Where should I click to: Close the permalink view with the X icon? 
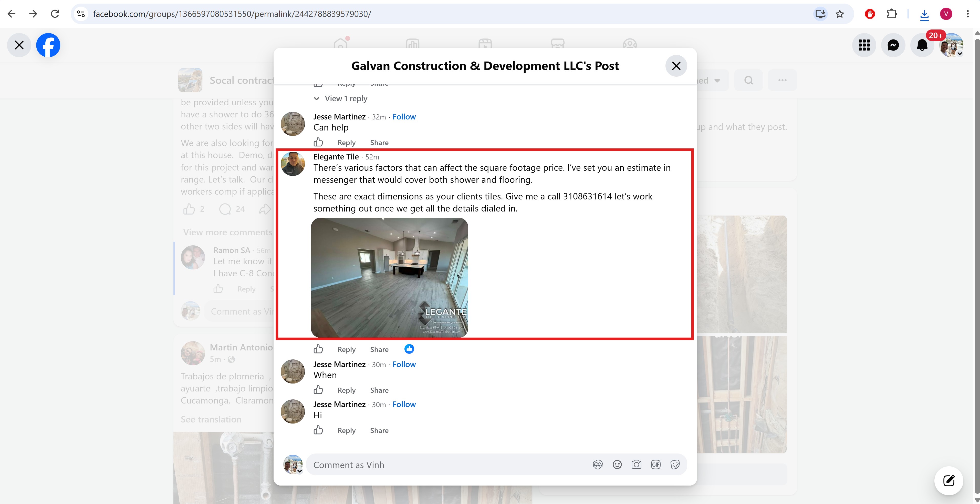click(x=19, y=45)
